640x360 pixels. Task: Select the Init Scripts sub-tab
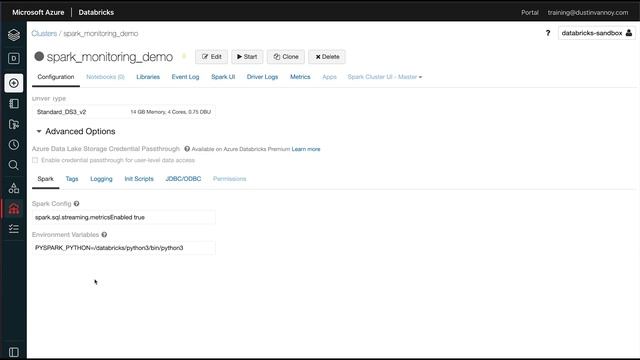click(139, 179)
